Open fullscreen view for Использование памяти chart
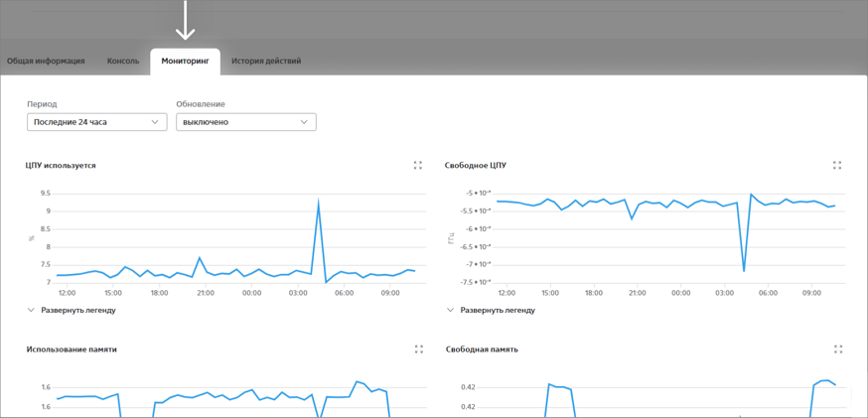The height and width of the screenshot is (418, 868). [x=418, y=349]
